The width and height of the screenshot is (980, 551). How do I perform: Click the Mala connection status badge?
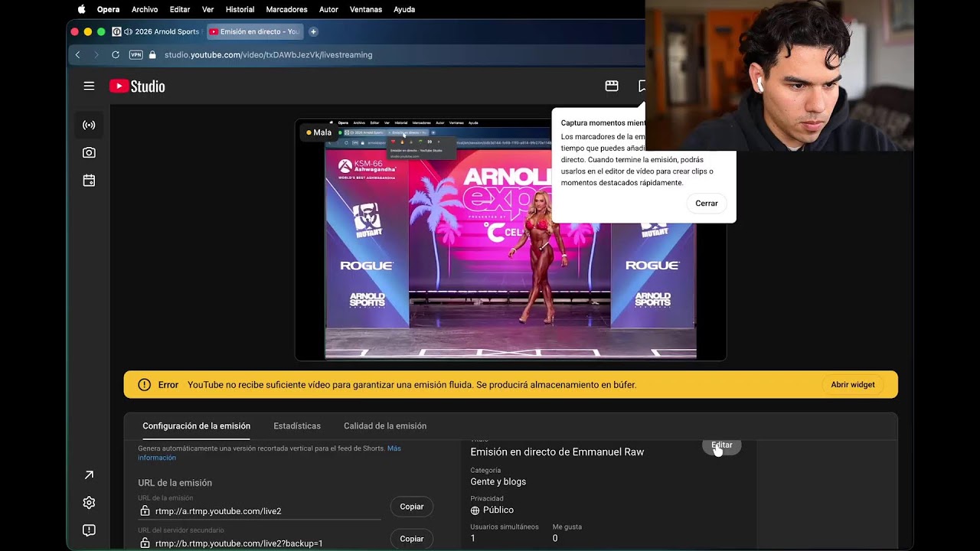tap(319, 132)
